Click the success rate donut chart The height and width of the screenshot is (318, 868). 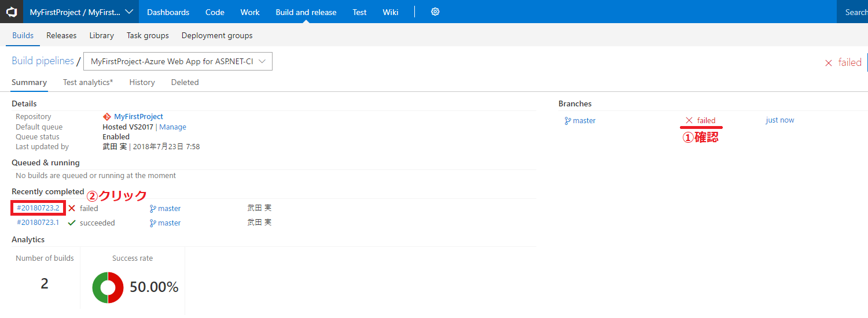point(108,287)
